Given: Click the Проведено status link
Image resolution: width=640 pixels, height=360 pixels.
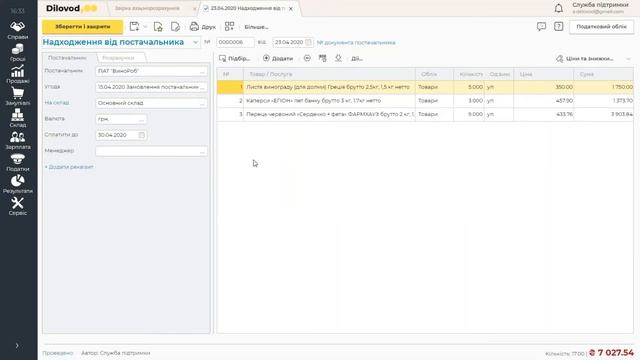Looking at the screenshot, I should [x=58, y=353].
